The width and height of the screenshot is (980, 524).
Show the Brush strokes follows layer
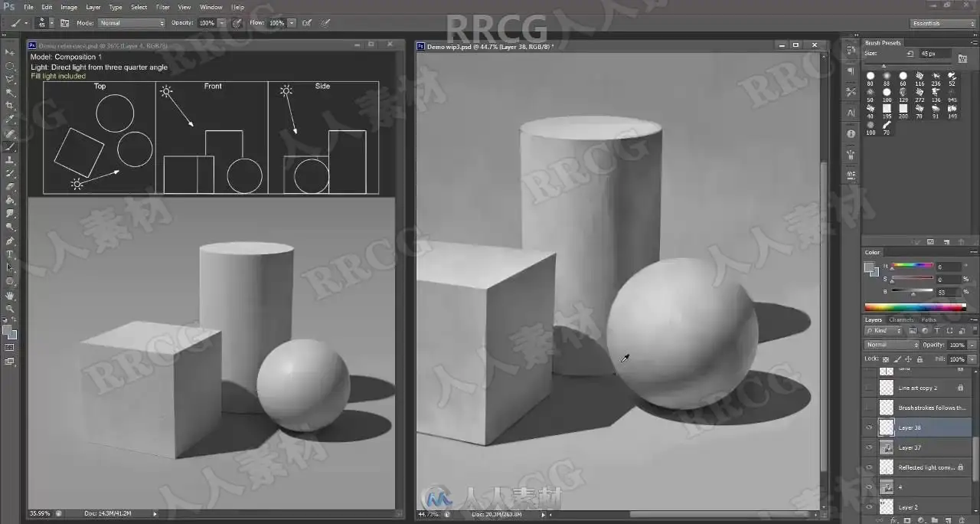point(869,408)
